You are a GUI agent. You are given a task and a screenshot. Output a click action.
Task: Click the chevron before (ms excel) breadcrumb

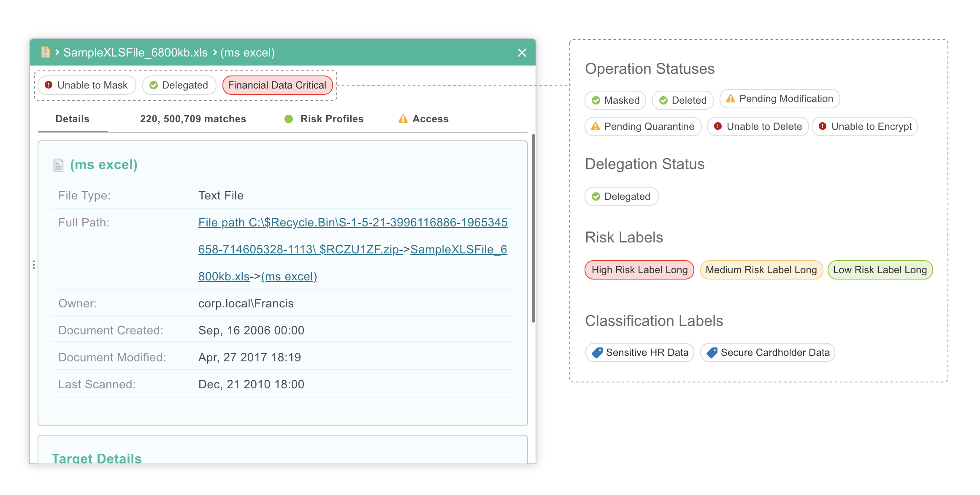215,52
